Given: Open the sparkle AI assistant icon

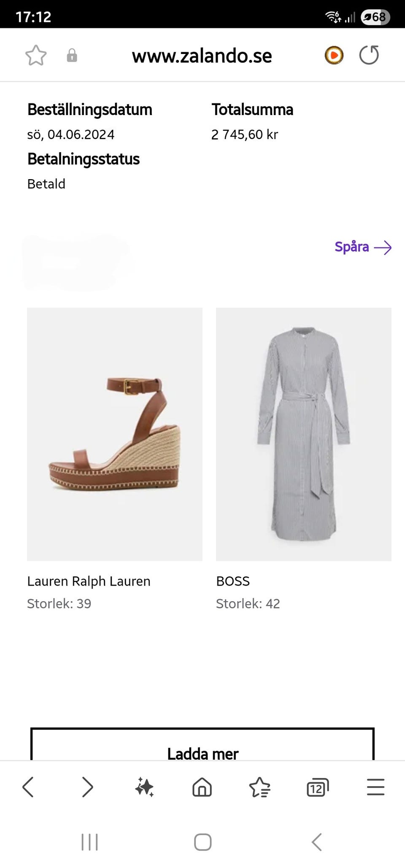Looking at the screenshot, I should click(x=144, y=787).
